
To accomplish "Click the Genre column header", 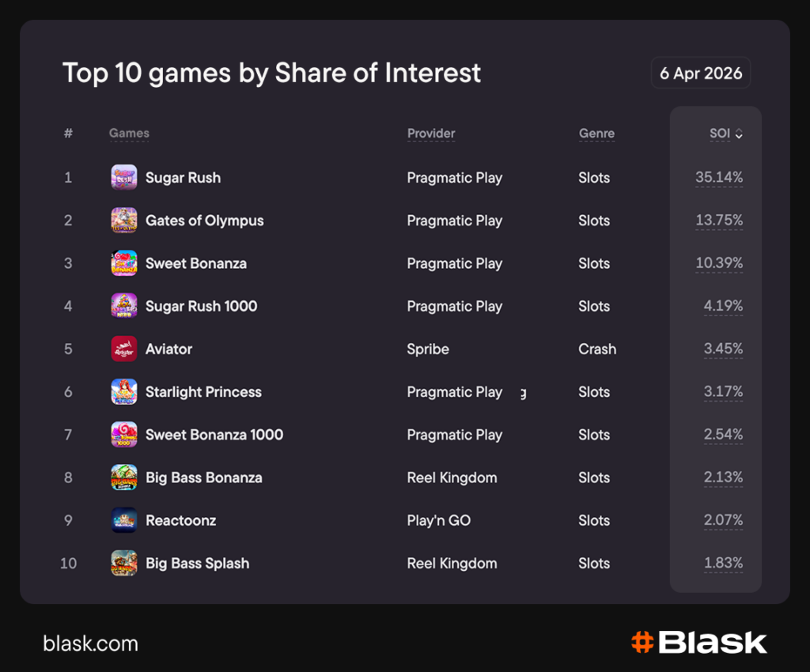I will click(x=596, y=134).
